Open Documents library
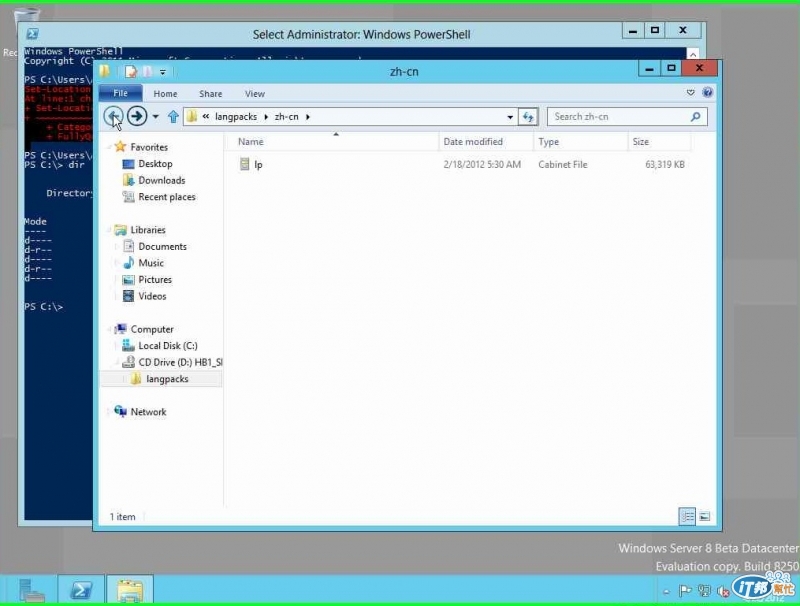Screen dimensions: 800x606 coord(162,246)
